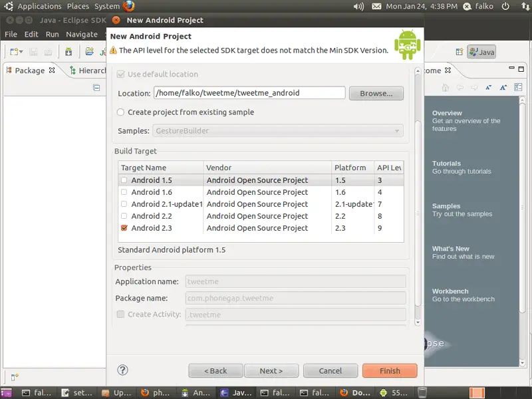532x399 pixels.
Task: Click the Vendor column header
Action: [x=267, y=168]
